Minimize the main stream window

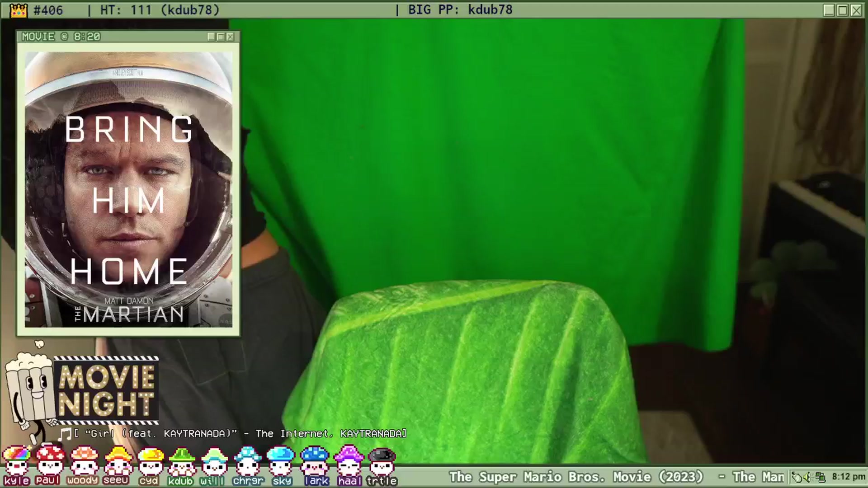[x=829, y=10]
